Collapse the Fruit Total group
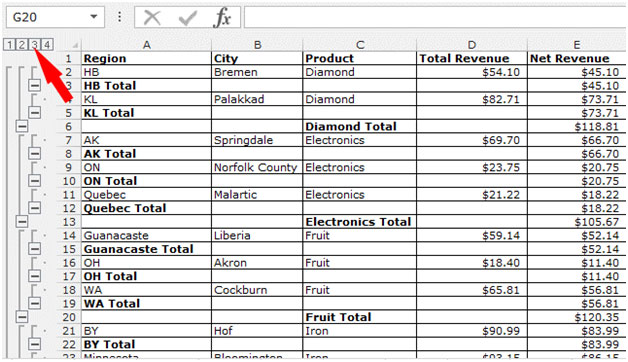Screen dimensions: 628x362 22,317
